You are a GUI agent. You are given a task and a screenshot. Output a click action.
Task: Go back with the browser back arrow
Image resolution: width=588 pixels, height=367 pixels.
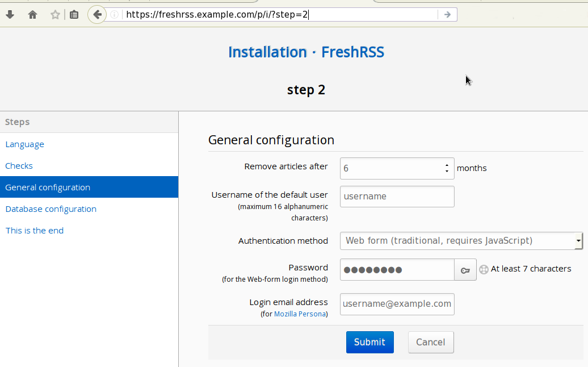[x=97, y=15]
